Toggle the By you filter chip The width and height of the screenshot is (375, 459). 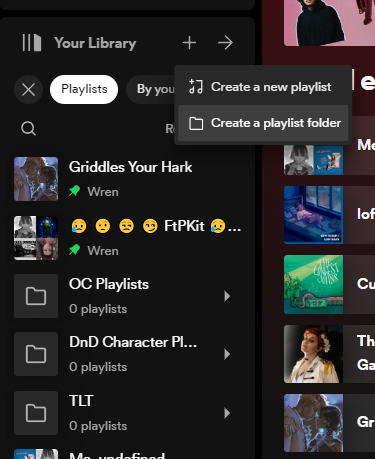[x=151, y=89]
